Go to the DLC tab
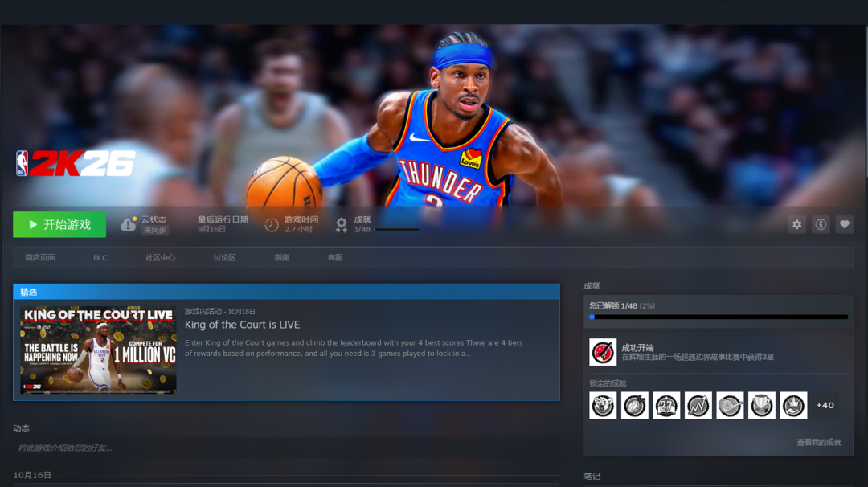This screenshot has height=487, width=868. point(100,258)
